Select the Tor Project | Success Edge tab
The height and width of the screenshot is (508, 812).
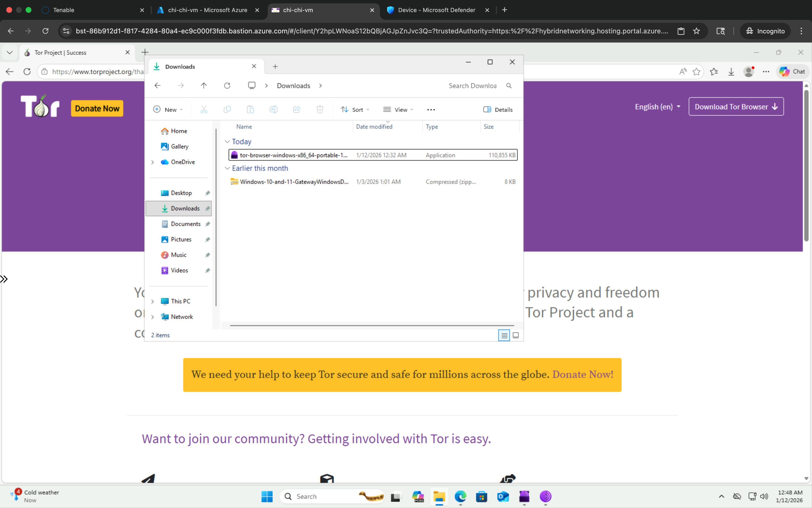point(77,53)
